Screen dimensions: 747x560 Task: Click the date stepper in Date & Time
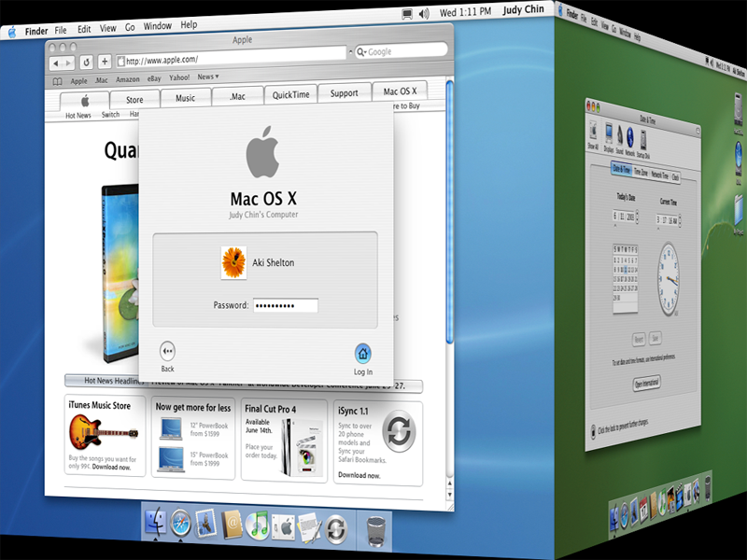pyautogui.click(x=637, y=217)
